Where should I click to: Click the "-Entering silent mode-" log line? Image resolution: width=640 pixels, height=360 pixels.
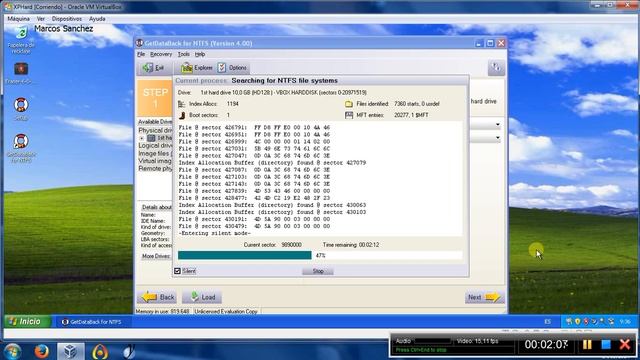click(215, 233)
